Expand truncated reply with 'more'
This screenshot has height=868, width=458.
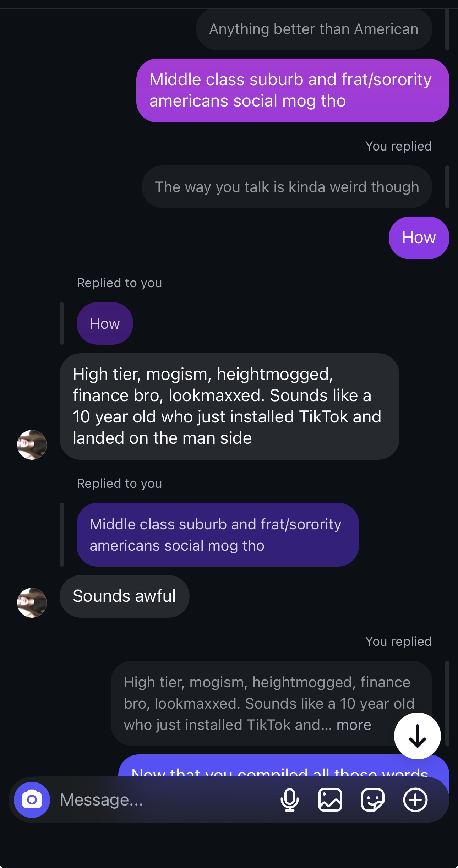coord(354,725)
